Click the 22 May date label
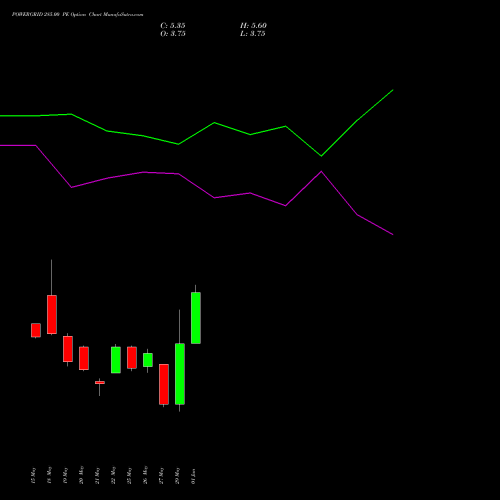This screenshot has height=500, width=500. click(113, 475)
